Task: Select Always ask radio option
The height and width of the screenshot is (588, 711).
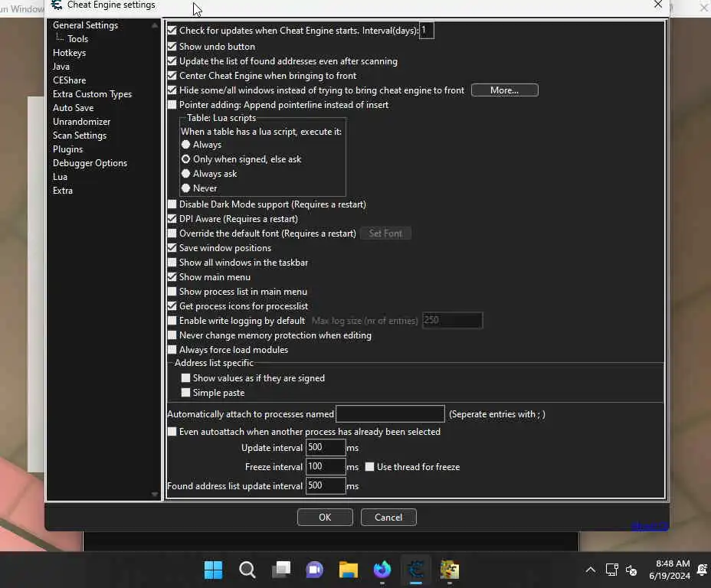Action: point(185,174)
